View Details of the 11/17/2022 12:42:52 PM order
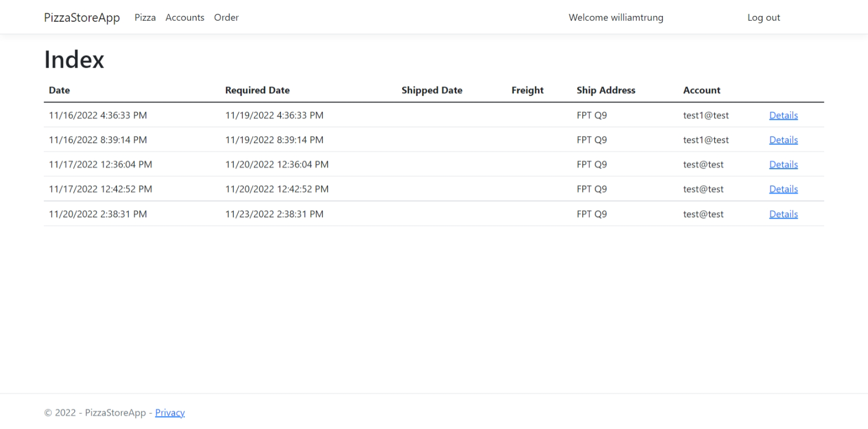The image size is (868, 429). tap(783, 189)
